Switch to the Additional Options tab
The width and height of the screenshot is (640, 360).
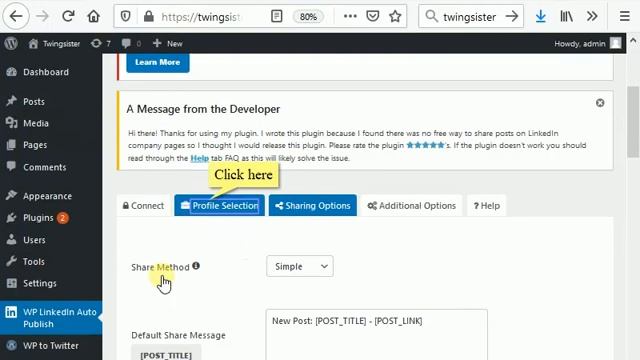tap(411, 206)
